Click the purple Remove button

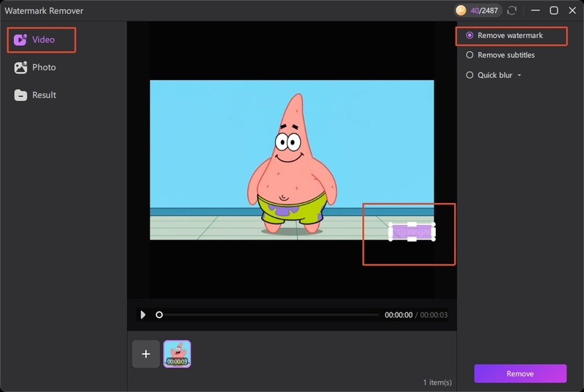tap(520, 374)
